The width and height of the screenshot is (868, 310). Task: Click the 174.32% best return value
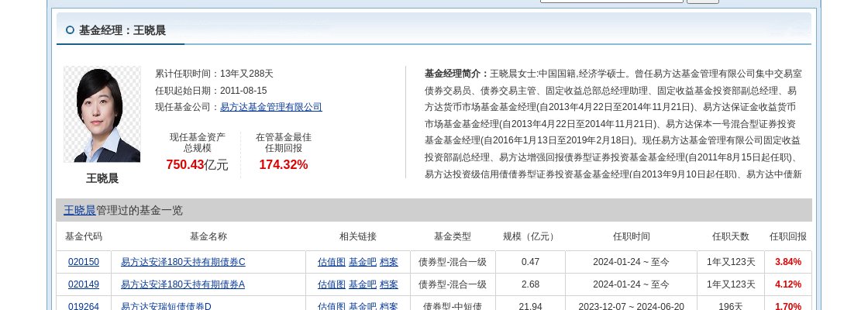(284, 164)
